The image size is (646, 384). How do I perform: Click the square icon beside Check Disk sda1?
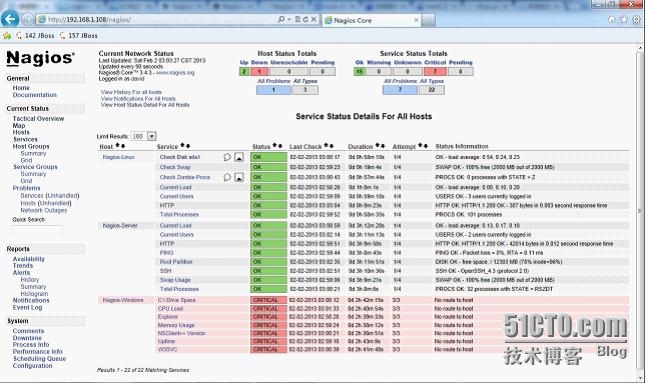click(239, 157)
